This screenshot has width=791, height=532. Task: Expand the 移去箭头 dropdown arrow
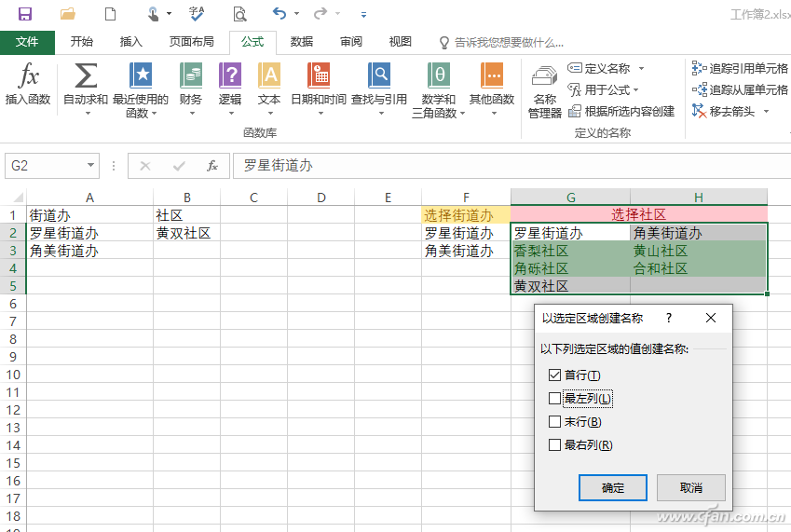[x=766, y=112]
